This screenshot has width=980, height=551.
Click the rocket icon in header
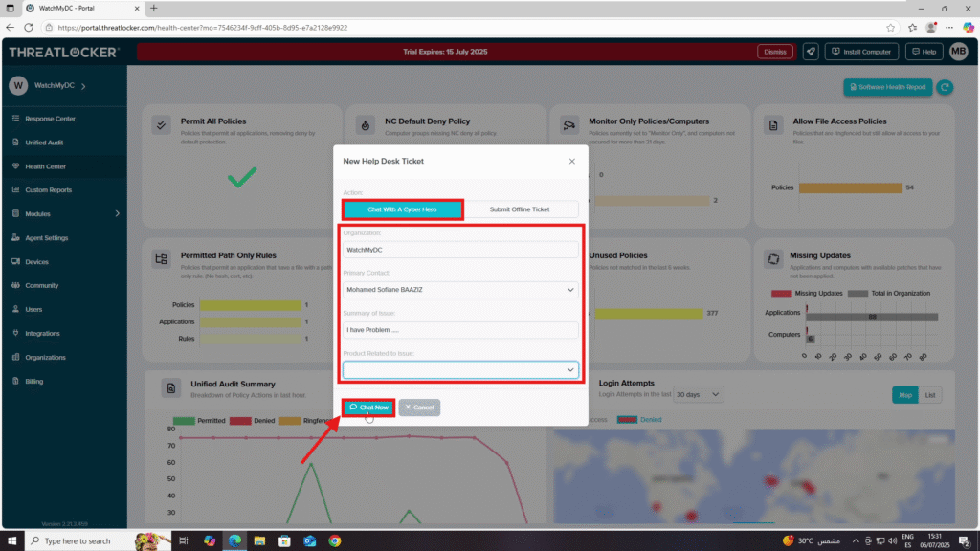(x=811, y=52)
